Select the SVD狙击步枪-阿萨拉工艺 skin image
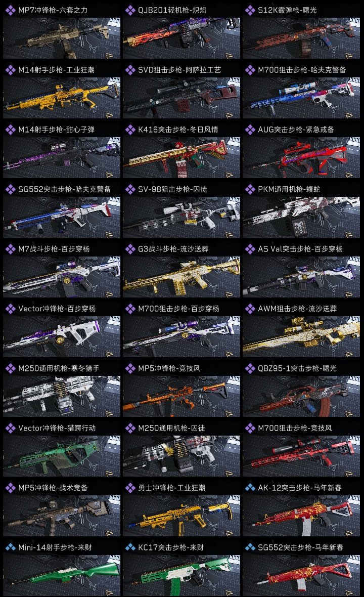This screenshot has height=597, width=364. click(x=181, y=98)
